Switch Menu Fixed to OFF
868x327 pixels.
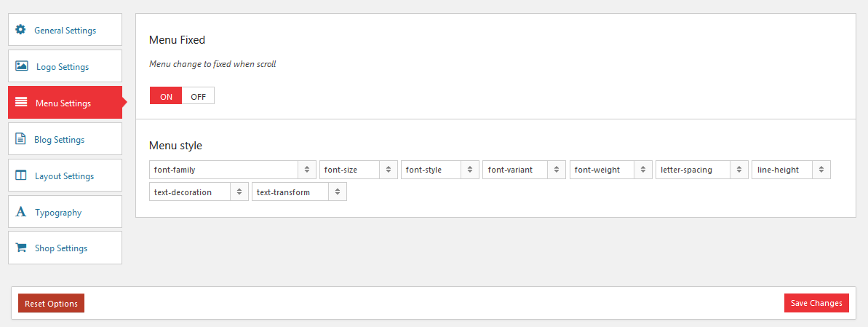(x=198, y=96)
